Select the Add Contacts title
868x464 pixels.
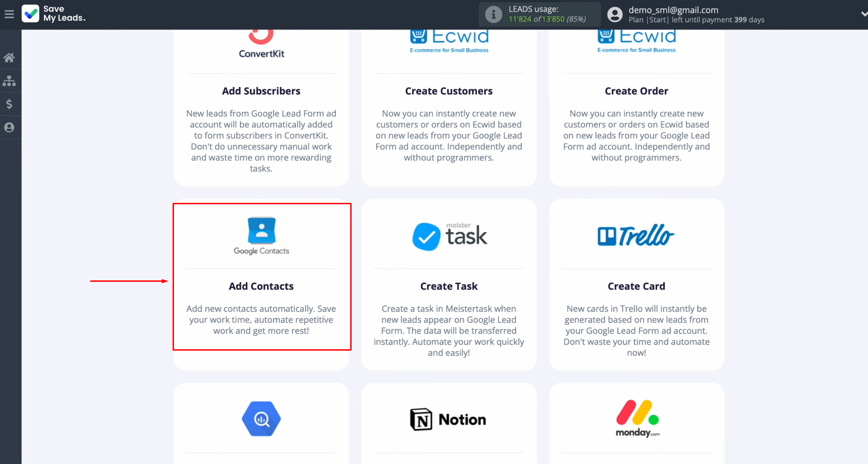[261, 286]
